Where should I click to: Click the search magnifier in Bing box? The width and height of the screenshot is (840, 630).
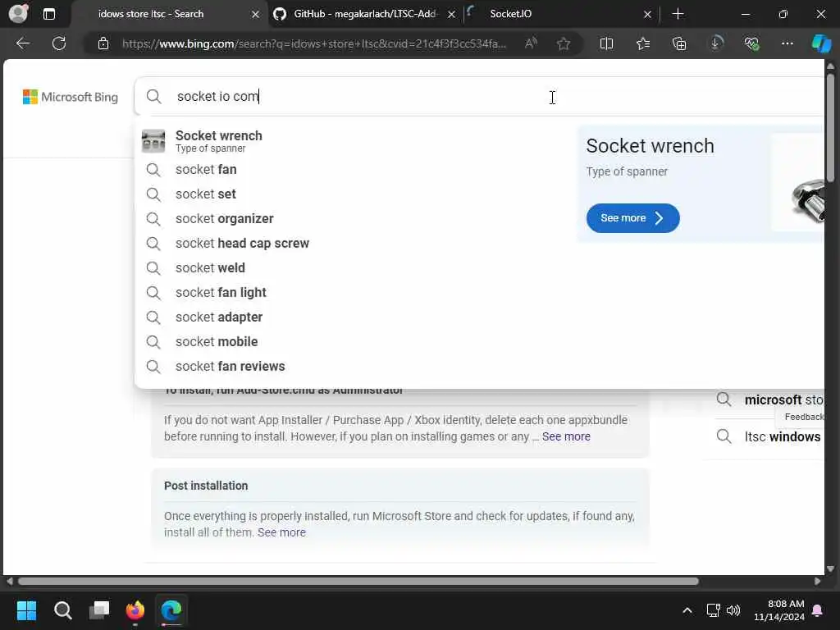153,97
